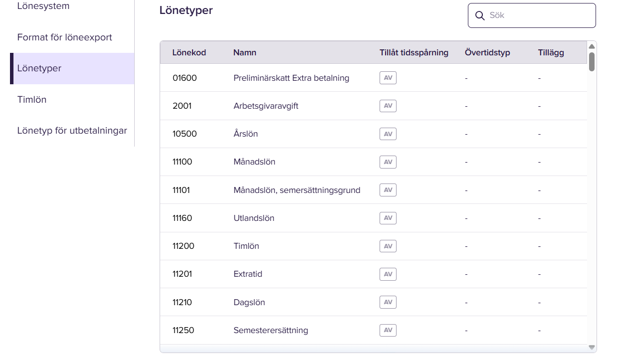Toggle the AV switch in Månadslön row 11100
The width and height of the screenshot is (617, 364).
[x=388, y=162]
